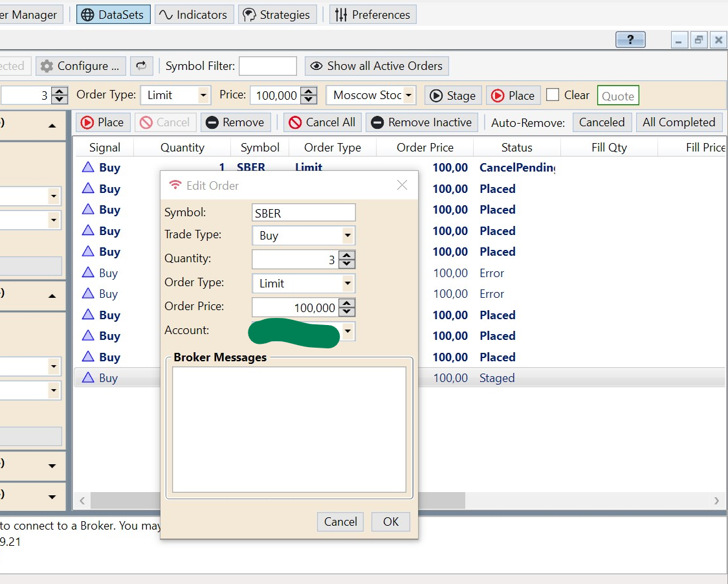Open Preferences sliders icon
The image size is (728, 584).
click(373, 14)
